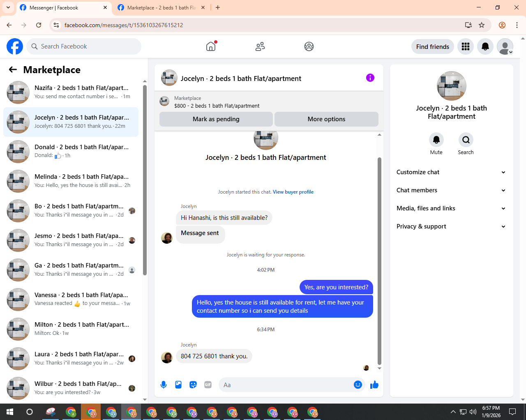Open Milton conversation
Image resolution: width=526 pixels, height=420 pixels.
click(71, 329)
